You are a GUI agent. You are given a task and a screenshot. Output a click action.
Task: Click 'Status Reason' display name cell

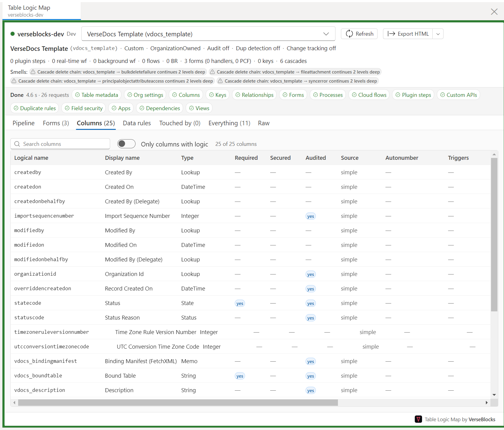coord(122,317)
